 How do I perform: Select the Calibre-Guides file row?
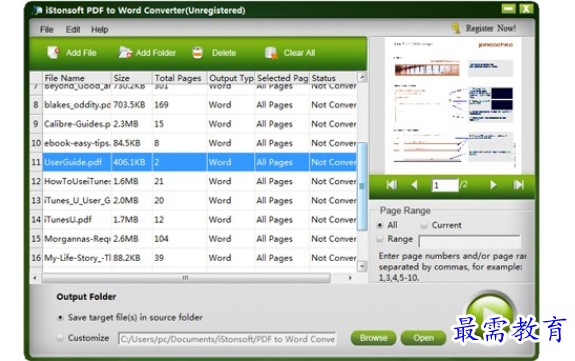[x=193, y=124]
